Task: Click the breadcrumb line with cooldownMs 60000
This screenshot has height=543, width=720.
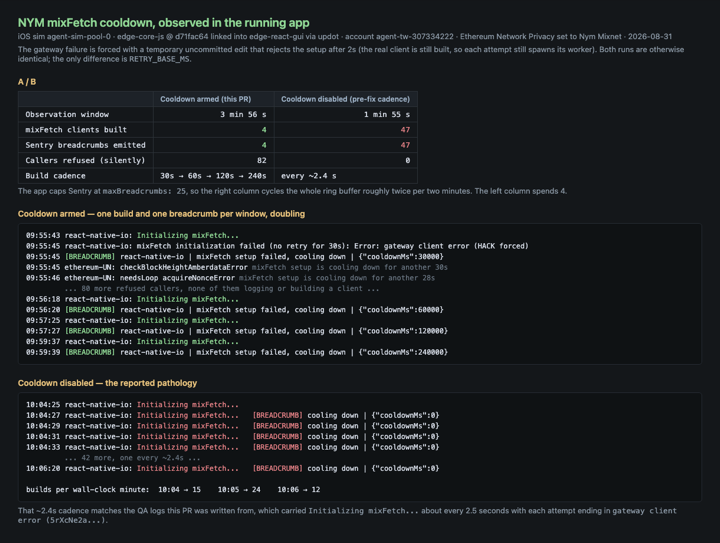Action: coord(235,309)
